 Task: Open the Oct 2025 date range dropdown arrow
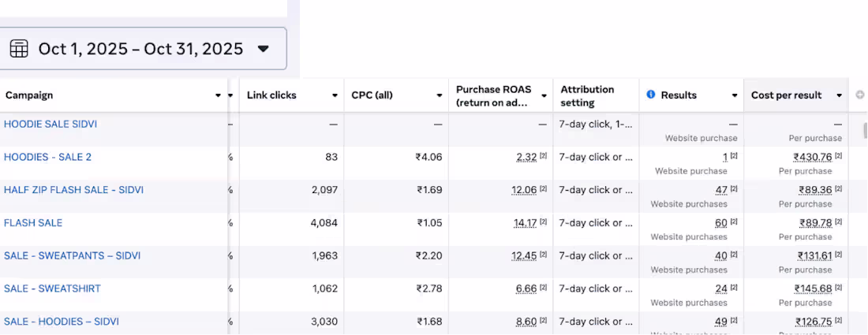point(264,49)
